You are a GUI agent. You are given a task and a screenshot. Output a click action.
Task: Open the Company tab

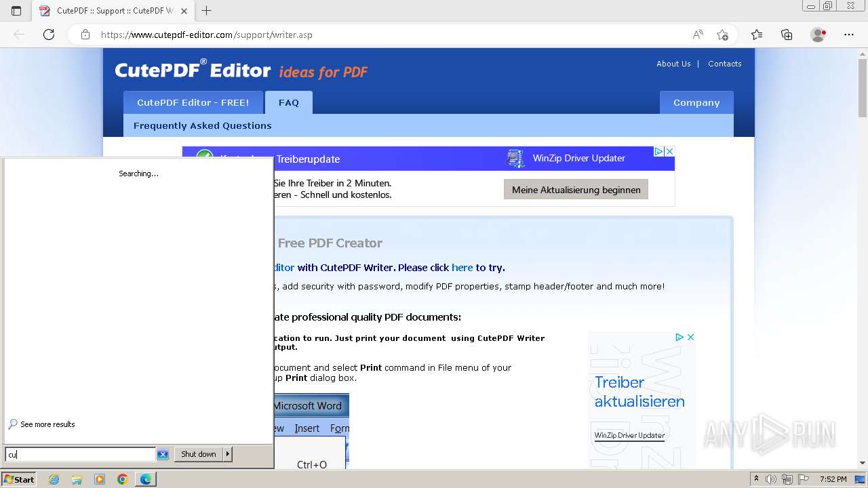pos(696,102)
